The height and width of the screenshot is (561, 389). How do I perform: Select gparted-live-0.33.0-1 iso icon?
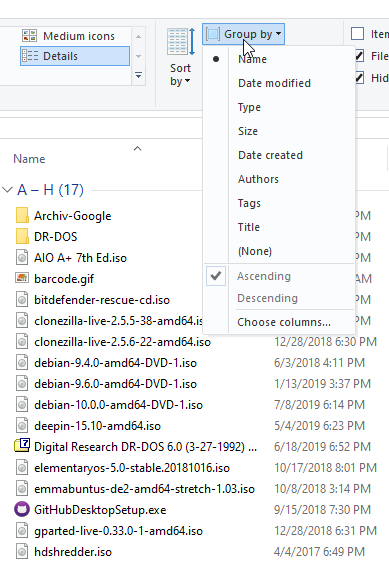[x=22, y=531]
